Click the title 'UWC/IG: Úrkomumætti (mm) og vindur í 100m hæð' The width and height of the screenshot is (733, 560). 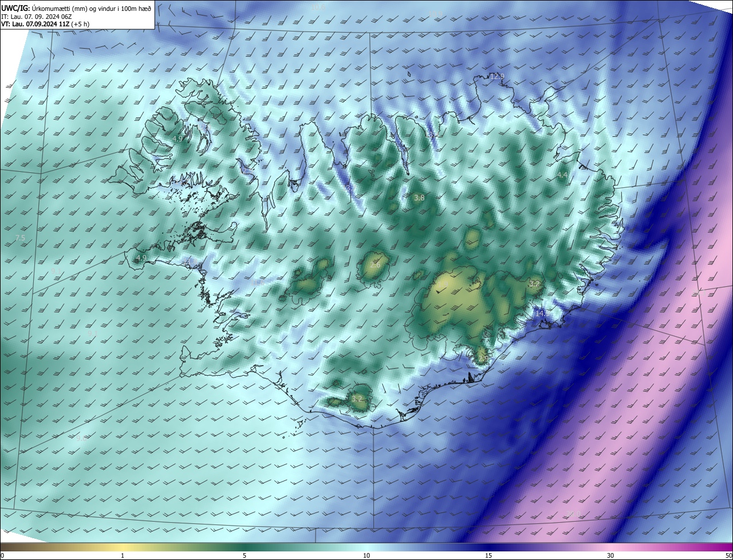[x=76, y=7]
